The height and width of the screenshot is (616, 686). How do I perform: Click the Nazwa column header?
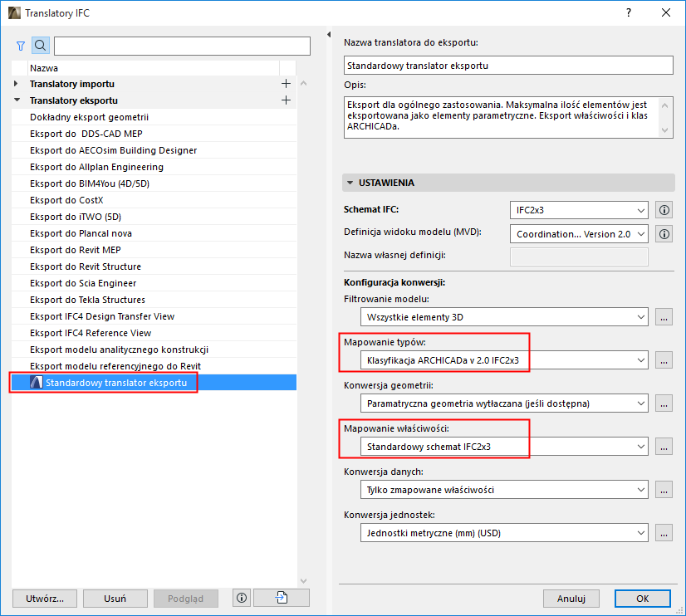click(154, 68)
